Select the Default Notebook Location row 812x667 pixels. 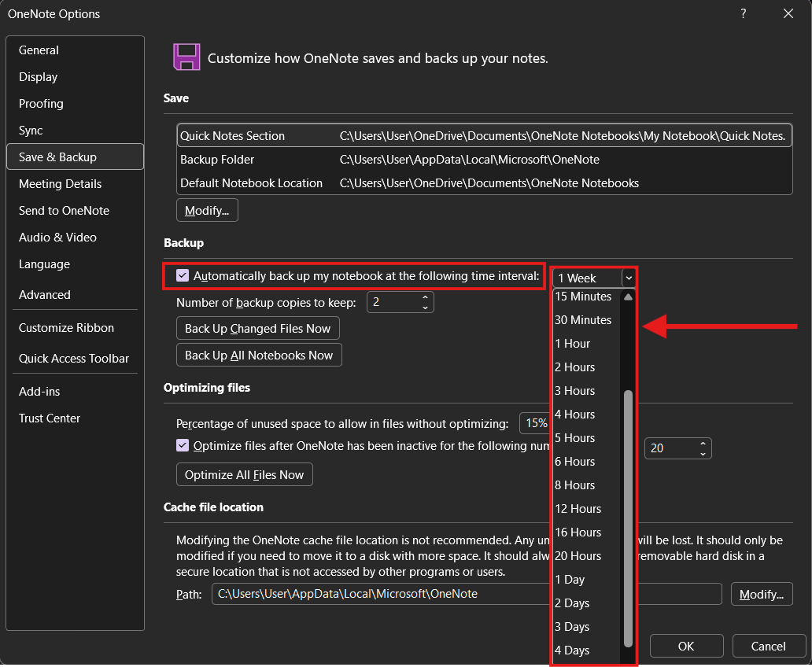coord(484,183)
